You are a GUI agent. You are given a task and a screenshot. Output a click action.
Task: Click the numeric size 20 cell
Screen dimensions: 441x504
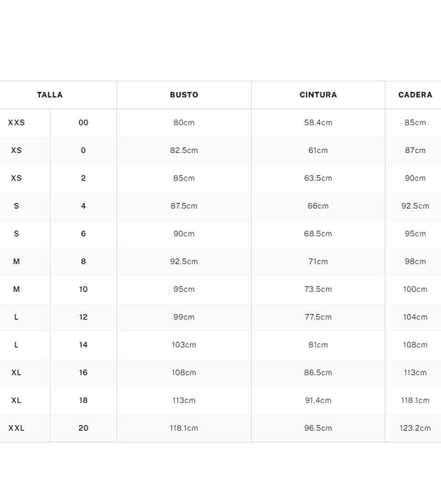[x=83, y=428]
